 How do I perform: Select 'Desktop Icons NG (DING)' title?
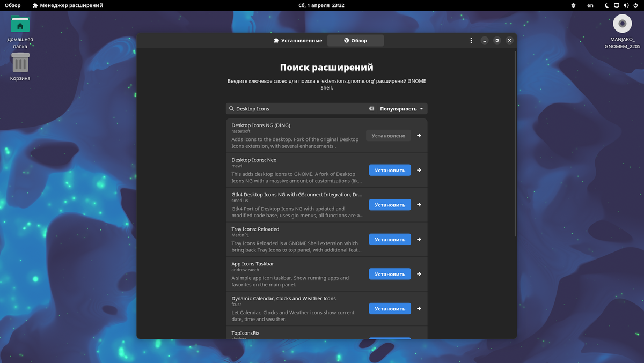point(261,125)
